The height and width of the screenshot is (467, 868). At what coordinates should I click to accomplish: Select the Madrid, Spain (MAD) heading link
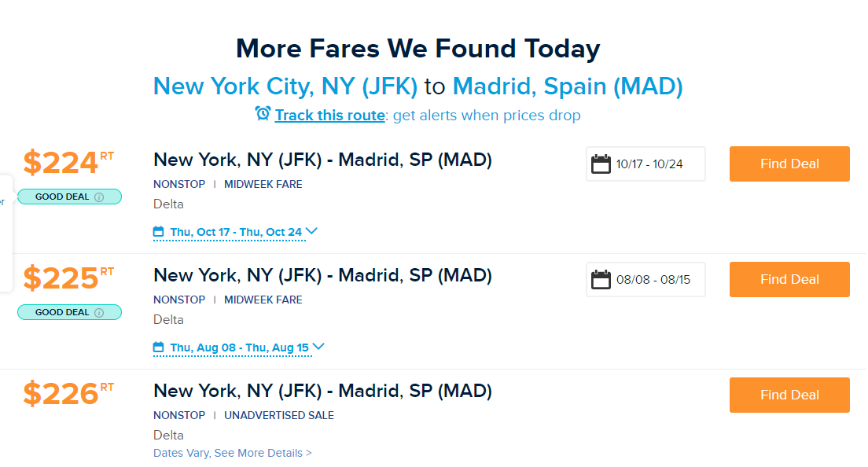pyautogui.click(x=568, y=86)
